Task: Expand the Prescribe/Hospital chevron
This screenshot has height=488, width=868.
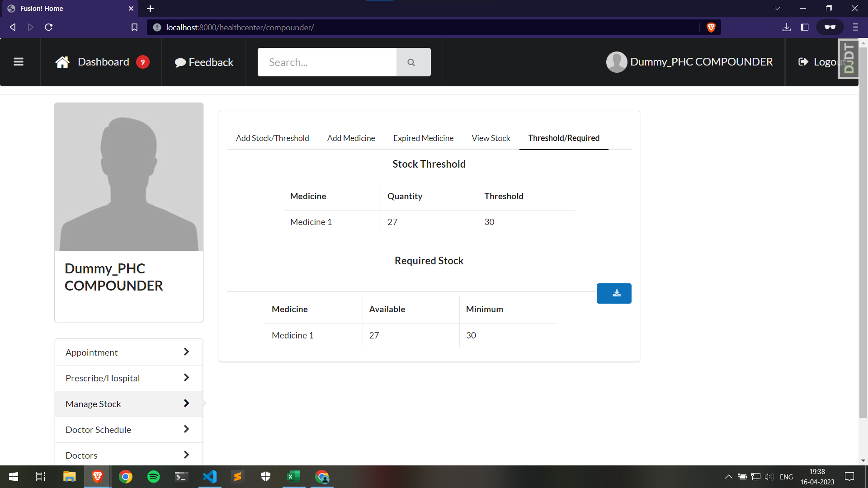Action: (186, 378)
